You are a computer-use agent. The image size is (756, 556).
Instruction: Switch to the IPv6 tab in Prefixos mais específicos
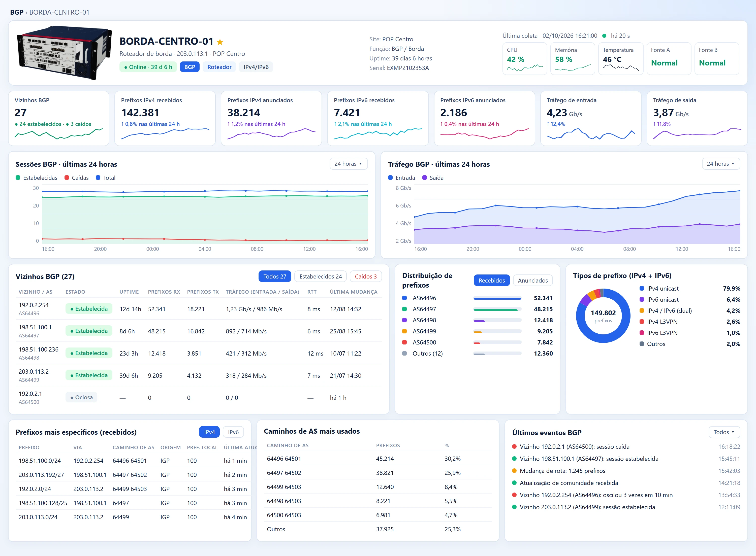(233, 432)
